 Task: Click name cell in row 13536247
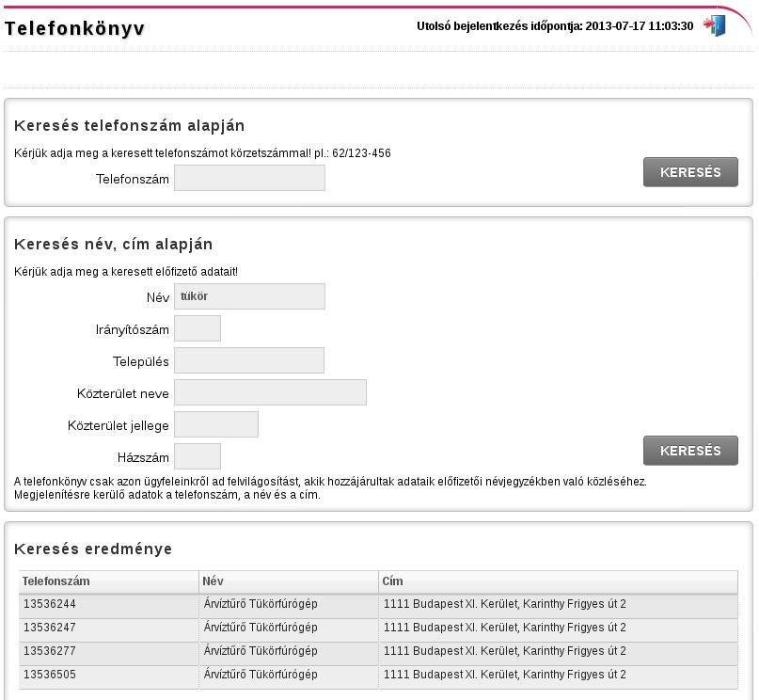coord(289,628)
